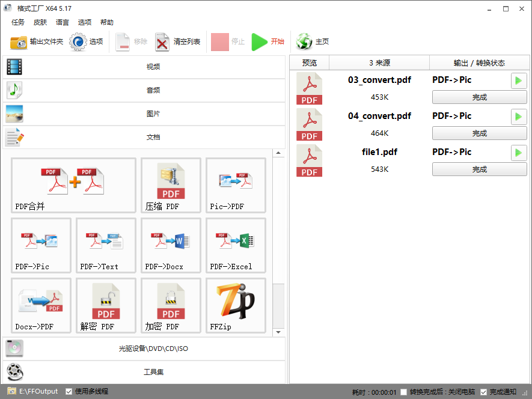
Task: Expand the 光驱设备\DVD\CD\ISO section
Action: 143,349
